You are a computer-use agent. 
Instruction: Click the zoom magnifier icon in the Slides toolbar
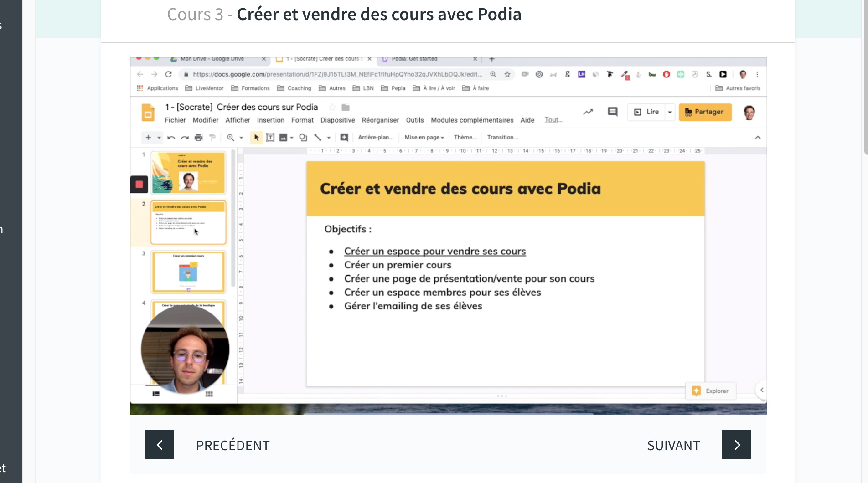(231, 137)
